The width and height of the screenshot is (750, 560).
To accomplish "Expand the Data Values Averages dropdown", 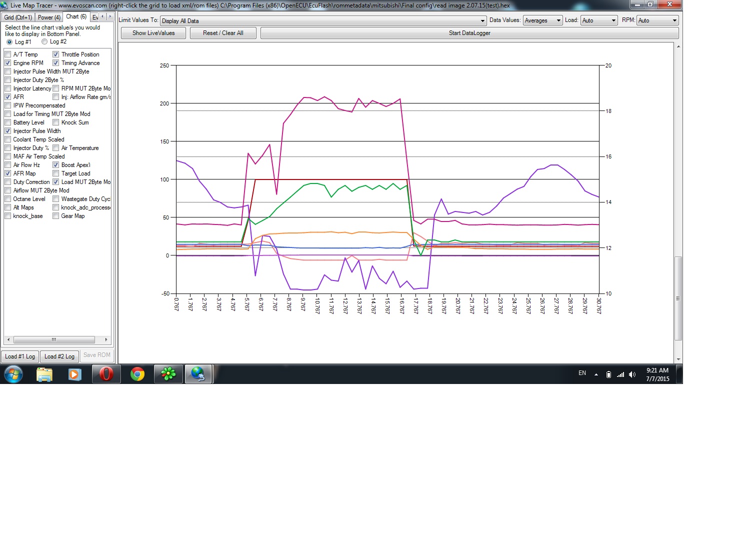I will [x=558, y=20].
